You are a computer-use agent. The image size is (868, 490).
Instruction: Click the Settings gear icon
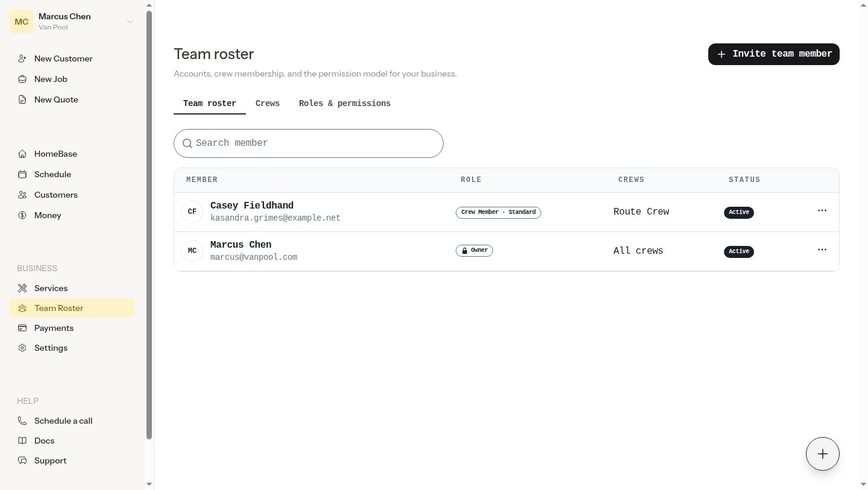[22, 348]
